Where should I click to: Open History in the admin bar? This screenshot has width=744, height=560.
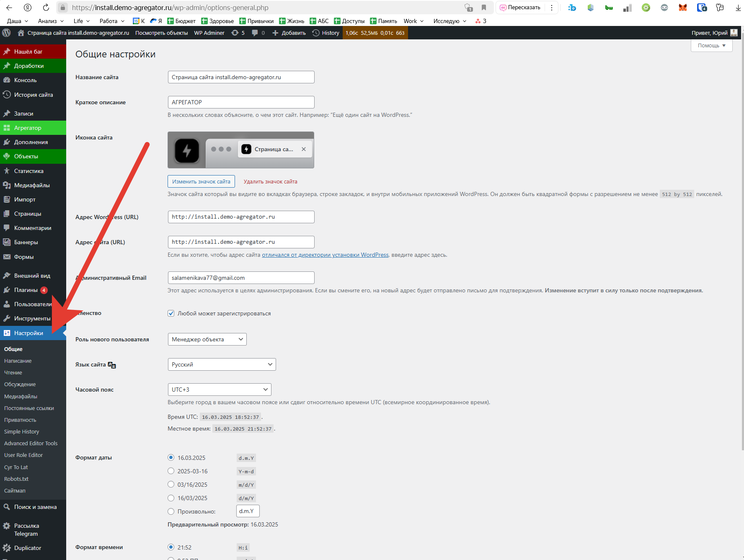(326, 33)
